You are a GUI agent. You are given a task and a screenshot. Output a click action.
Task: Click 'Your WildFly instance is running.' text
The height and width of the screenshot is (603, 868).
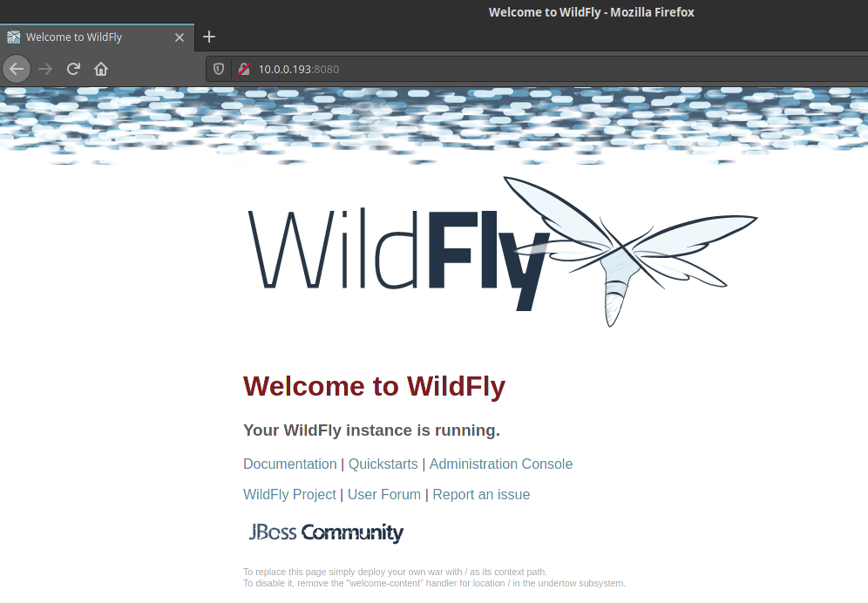(371, 430)
